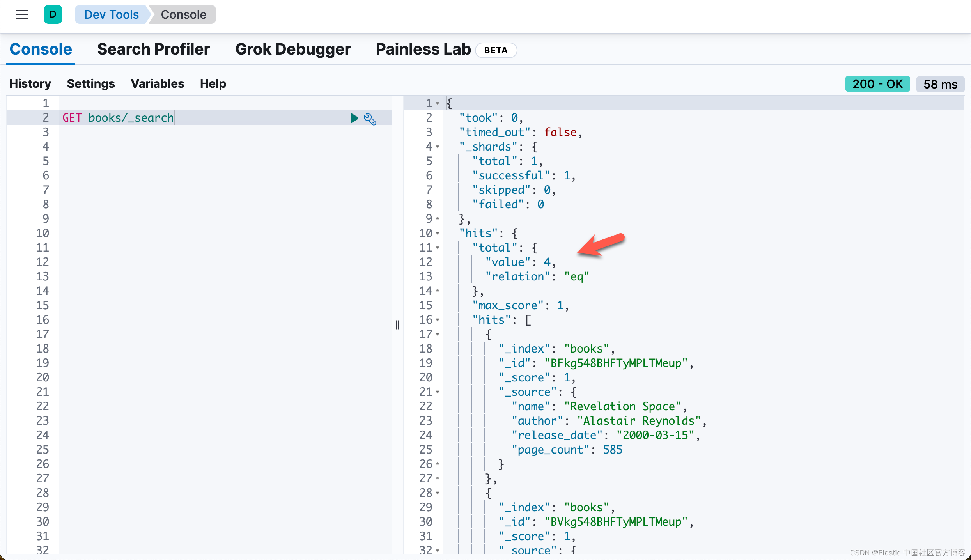Image resolution: width=971 pixels, height=560 pixels.
Task: Click the D deployment avatar icon
Action: tap(53, 14)
